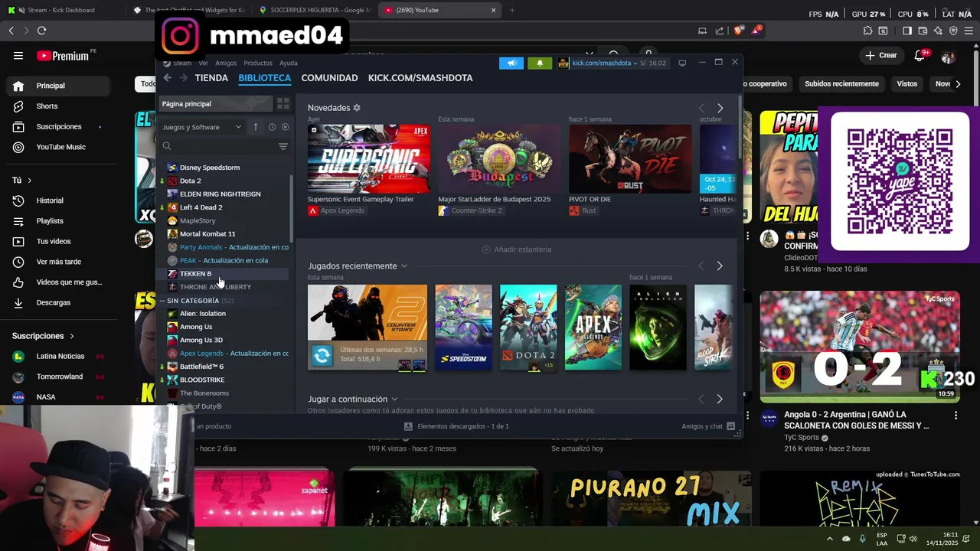This screenshot has height=551, width=980.
Task: Click the Steam announcements megaphone icon
Action: 511,63
